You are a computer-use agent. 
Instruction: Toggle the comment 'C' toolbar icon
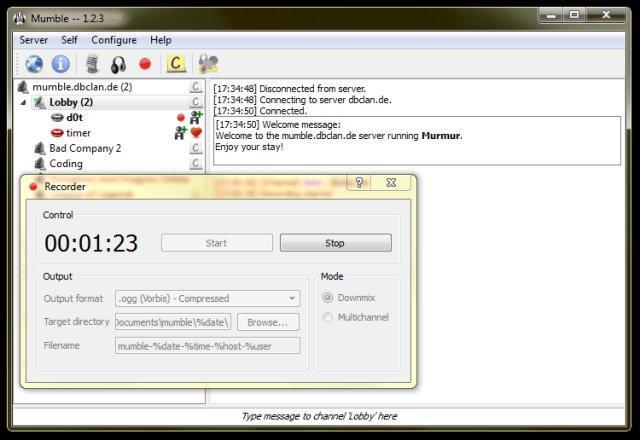point(176,64)
